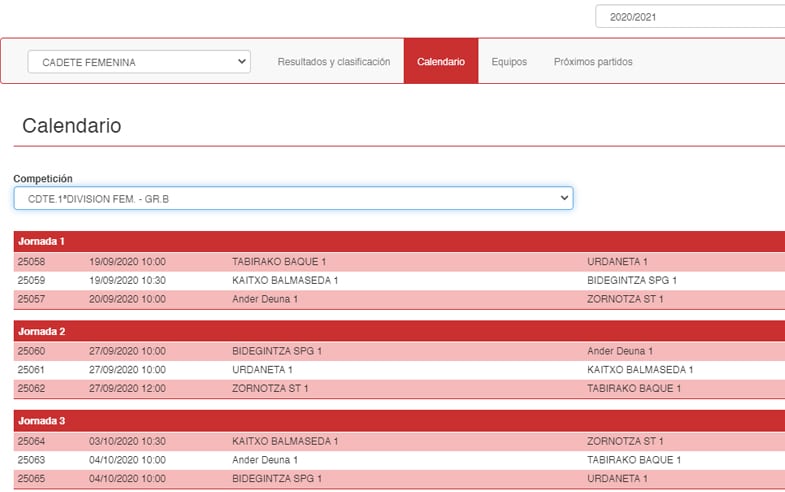The height and width of the screenshot is (492, 785).
Task: Go to the Equipos tab
Action: coord(509,62)
